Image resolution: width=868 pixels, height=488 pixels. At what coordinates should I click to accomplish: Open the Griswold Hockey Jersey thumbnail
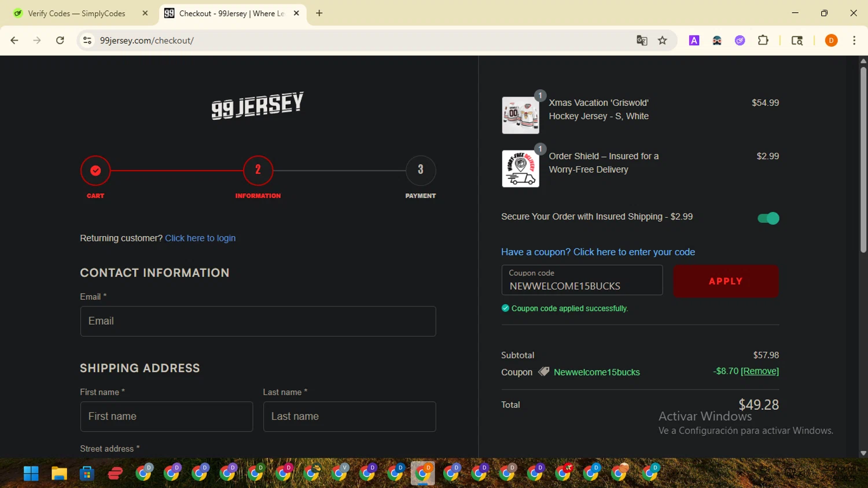(x=521, y=115)
